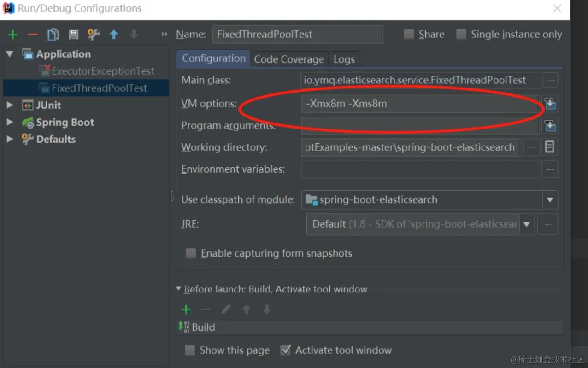Move configuration down with gray arrow
This screenshot has height=368, width=588.
134,35
